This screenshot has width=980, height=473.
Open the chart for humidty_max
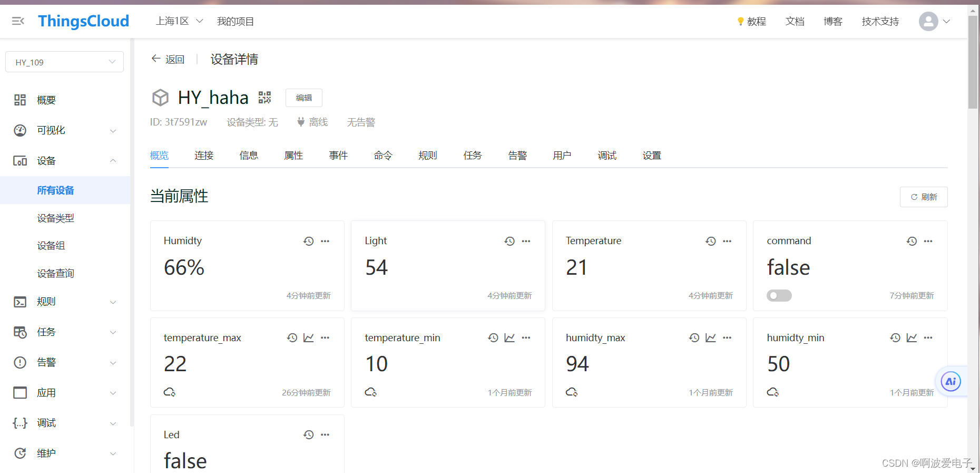[711, 337]
